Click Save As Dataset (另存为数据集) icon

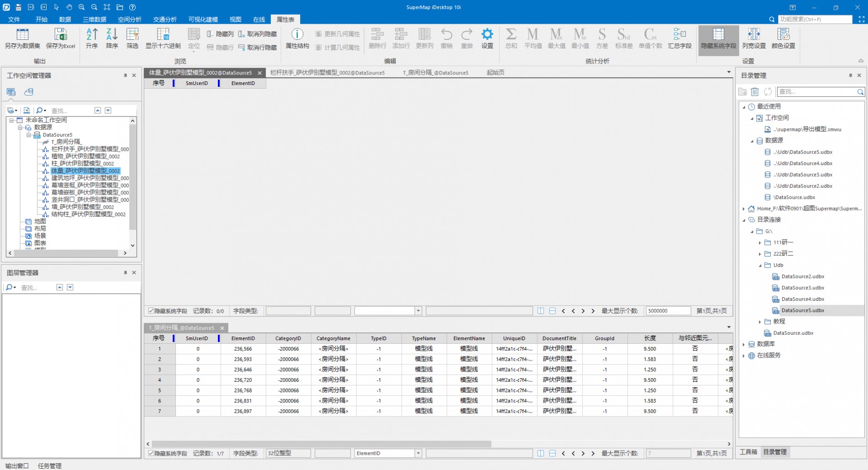coord(22,38)
